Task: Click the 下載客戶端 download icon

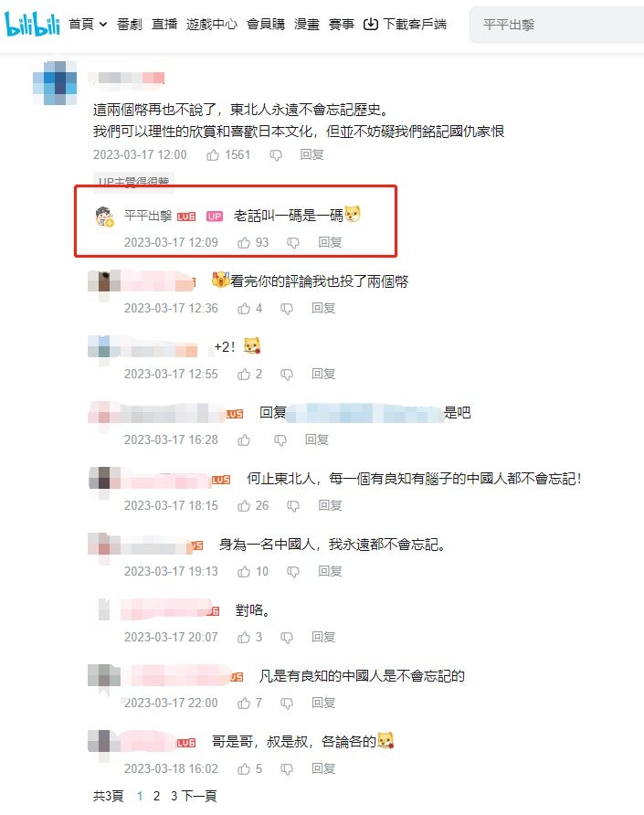Action: pyautogui.click(x=371, y=24)
